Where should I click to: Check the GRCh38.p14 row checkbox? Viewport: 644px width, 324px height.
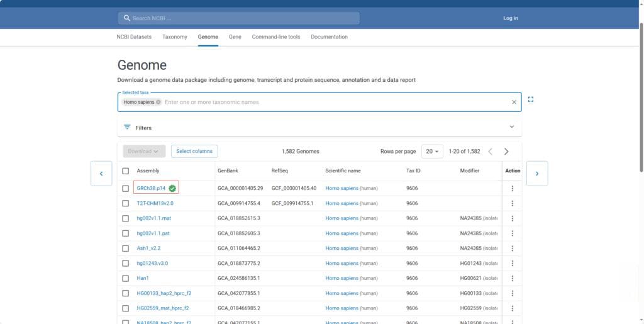(x=126, y=189)
